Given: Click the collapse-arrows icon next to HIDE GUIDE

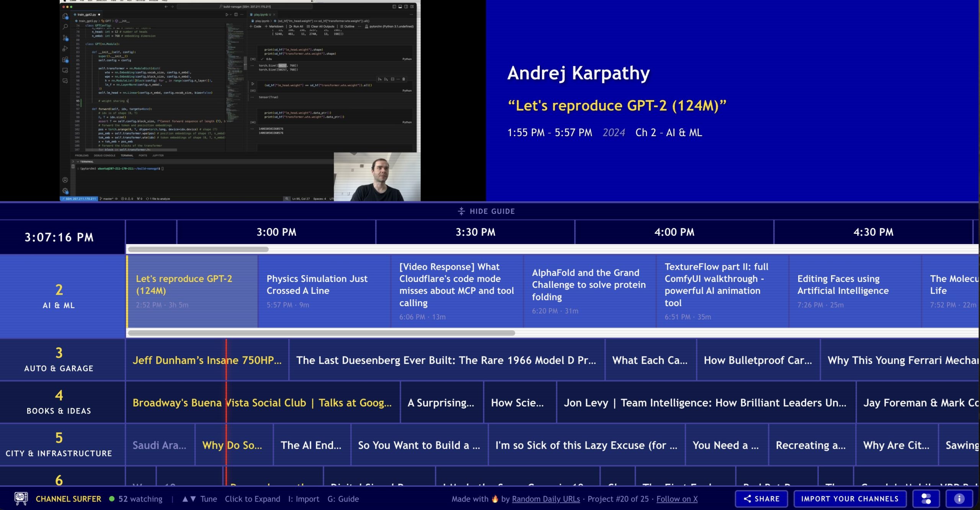Looking at the screenshot, I should click(x=461, y=211).
